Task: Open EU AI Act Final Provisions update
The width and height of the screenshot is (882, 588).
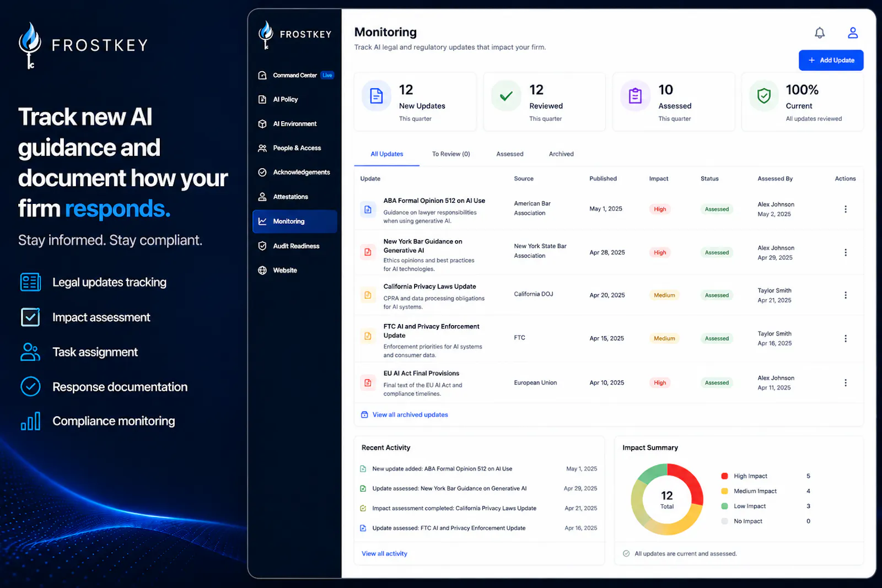Action: [421, 373]
